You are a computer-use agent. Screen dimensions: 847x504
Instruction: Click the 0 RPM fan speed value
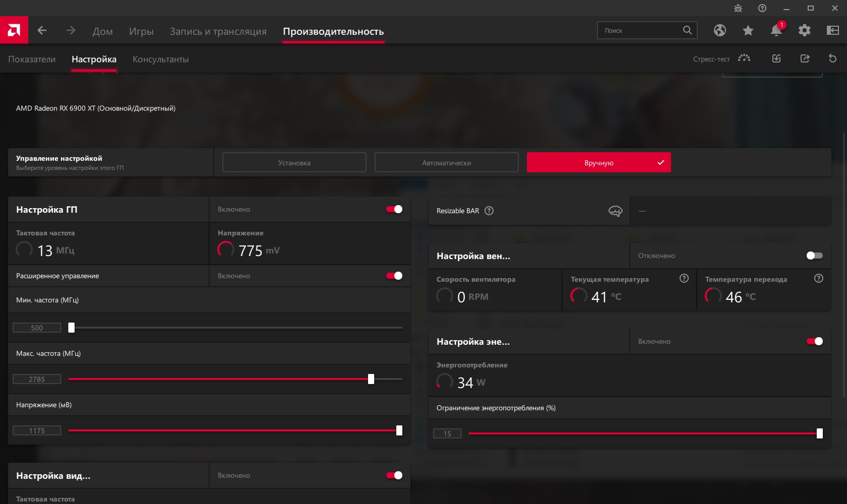[472, 297]
